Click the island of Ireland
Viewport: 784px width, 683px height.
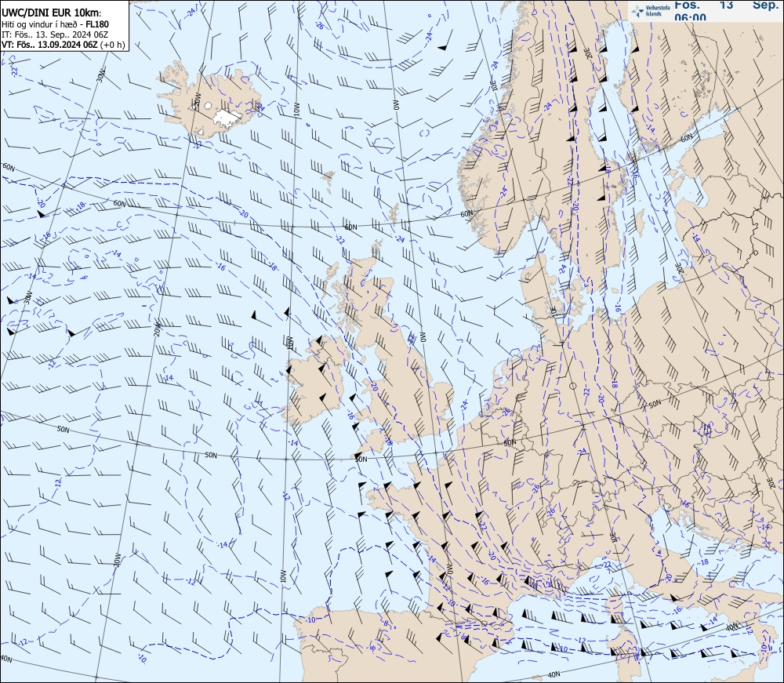click(314, 382)
